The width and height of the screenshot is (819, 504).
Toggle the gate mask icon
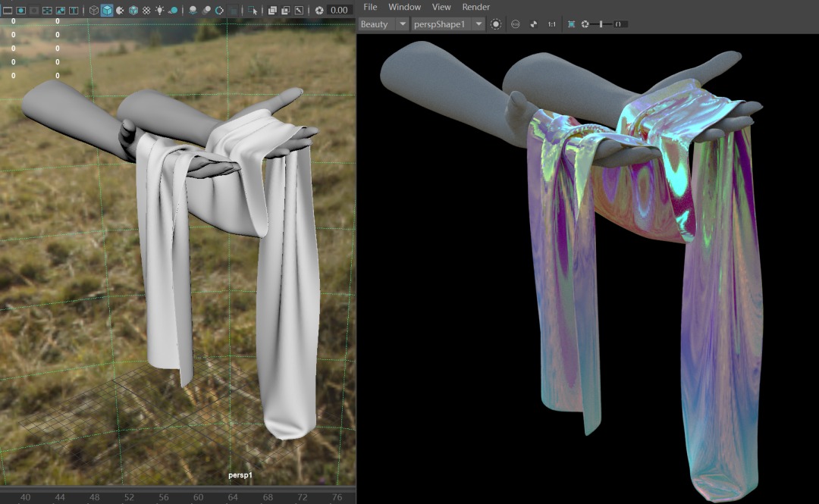pyautogui.click(x=34, y=10)
